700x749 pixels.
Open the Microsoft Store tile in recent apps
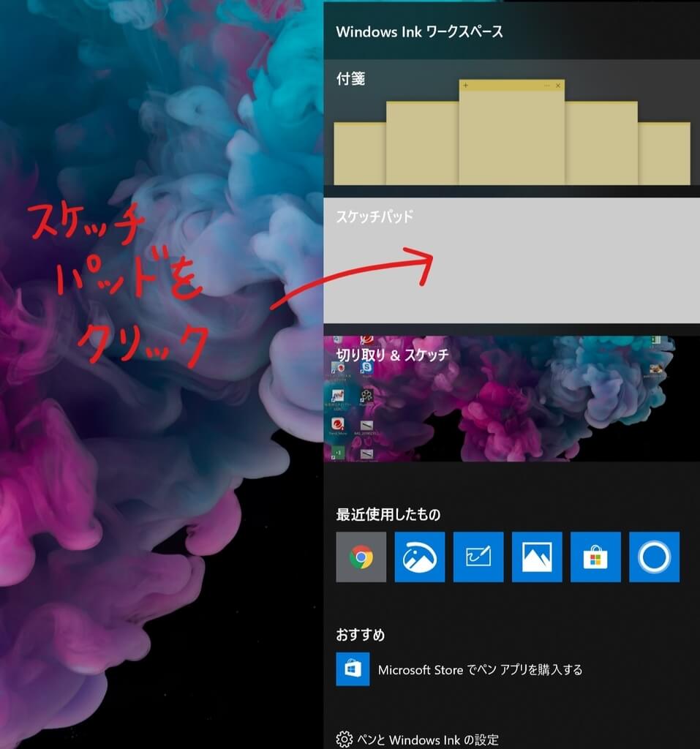click(595, 557)
